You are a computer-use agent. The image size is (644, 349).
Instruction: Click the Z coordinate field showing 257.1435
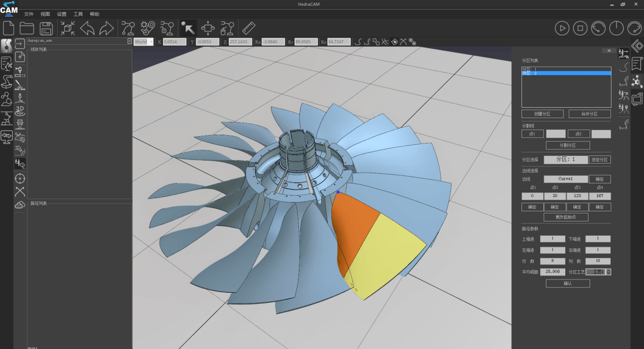click(x=240, y=41)
